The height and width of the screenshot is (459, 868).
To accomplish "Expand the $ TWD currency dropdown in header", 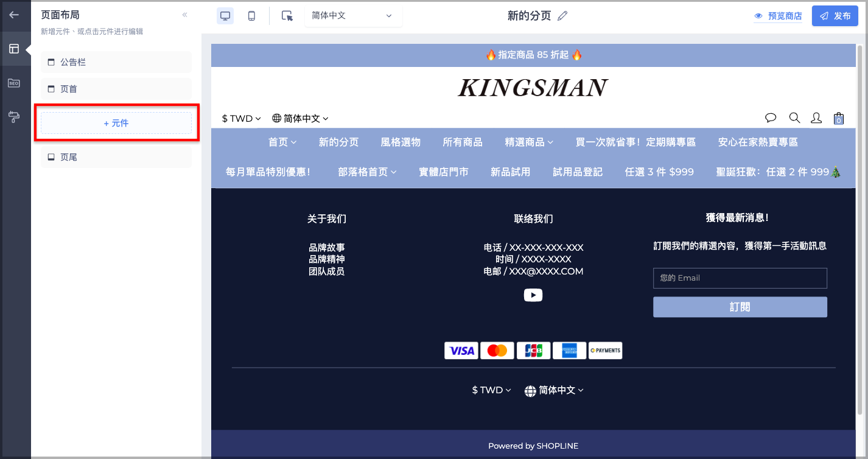I will point(242,119).
